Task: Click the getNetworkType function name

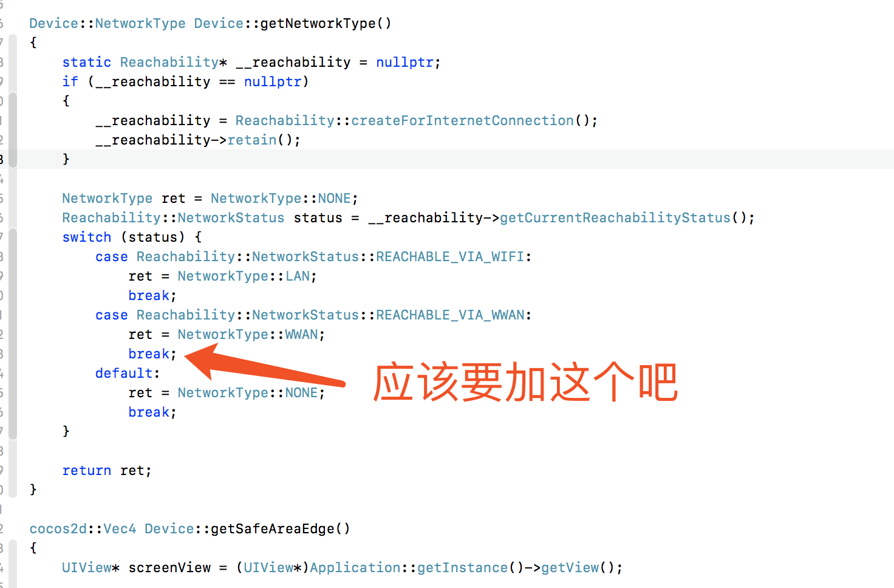Action: (x=318, y=24)
